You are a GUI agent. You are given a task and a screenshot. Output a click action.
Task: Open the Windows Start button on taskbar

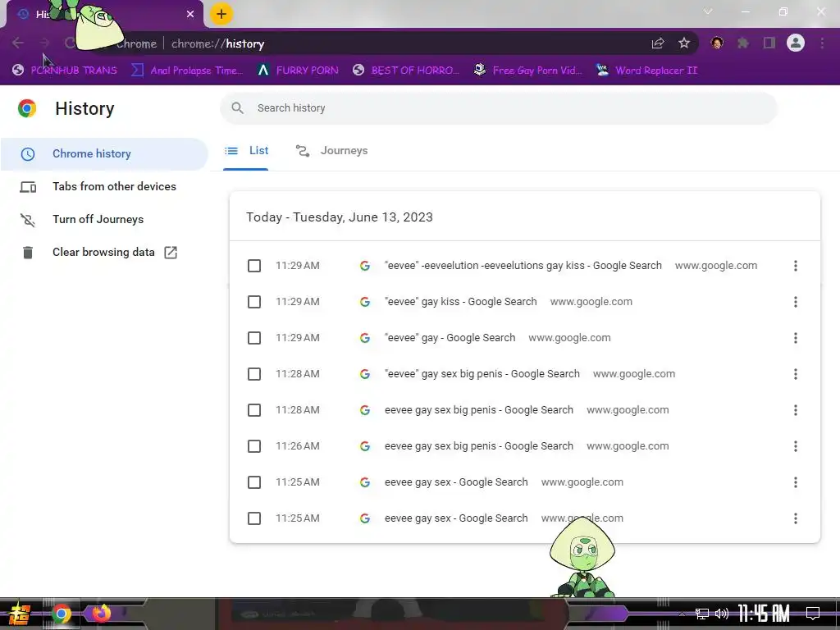click(19, 614)
